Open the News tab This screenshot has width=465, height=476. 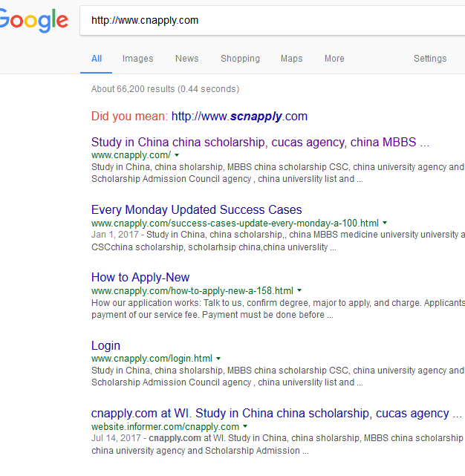186,58
